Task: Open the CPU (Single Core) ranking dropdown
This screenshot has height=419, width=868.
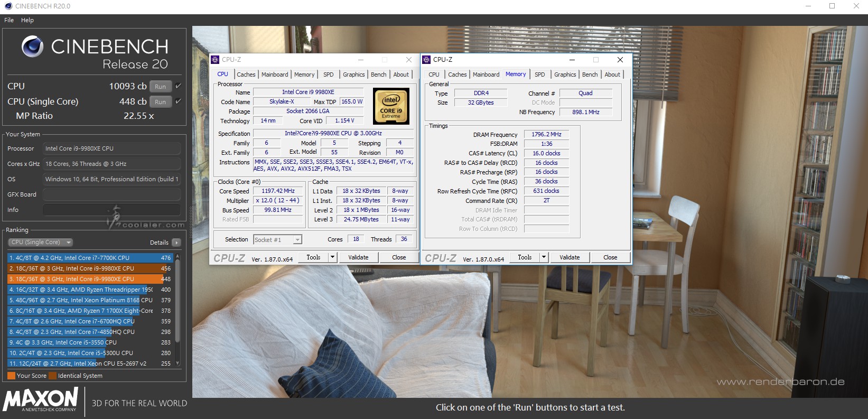Action: click(40, 243)
